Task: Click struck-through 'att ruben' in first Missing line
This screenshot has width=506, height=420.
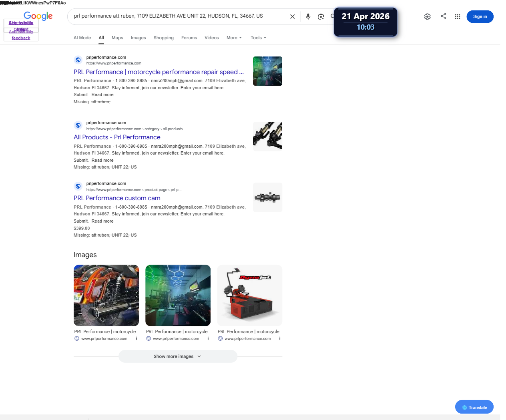Action: click(100, 102)
